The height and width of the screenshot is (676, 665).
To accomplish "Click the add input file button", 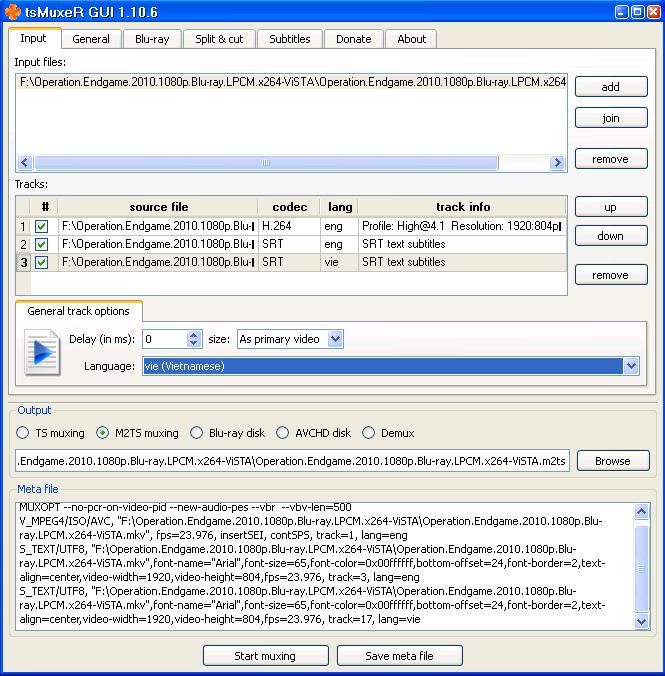I will pos(611,87).
